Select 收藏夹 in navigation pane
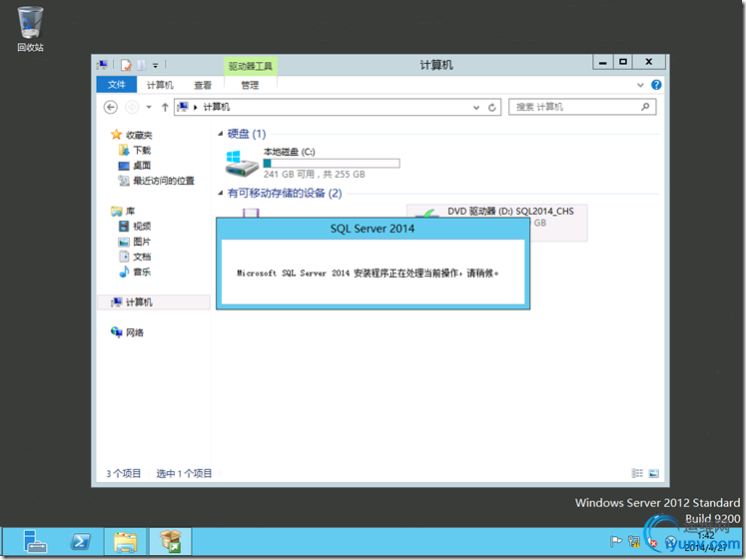Screen dimensions: 746x560 132,135
